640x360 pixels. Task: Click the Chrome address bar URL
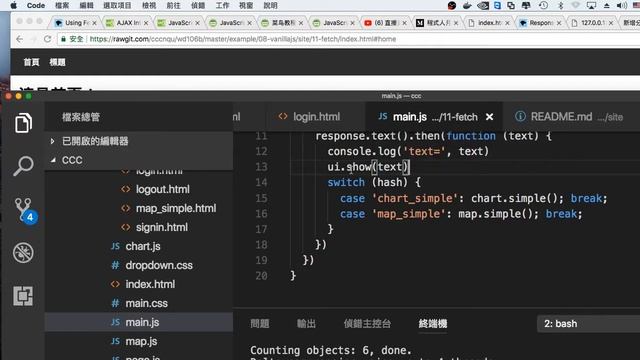coord(242,39)
